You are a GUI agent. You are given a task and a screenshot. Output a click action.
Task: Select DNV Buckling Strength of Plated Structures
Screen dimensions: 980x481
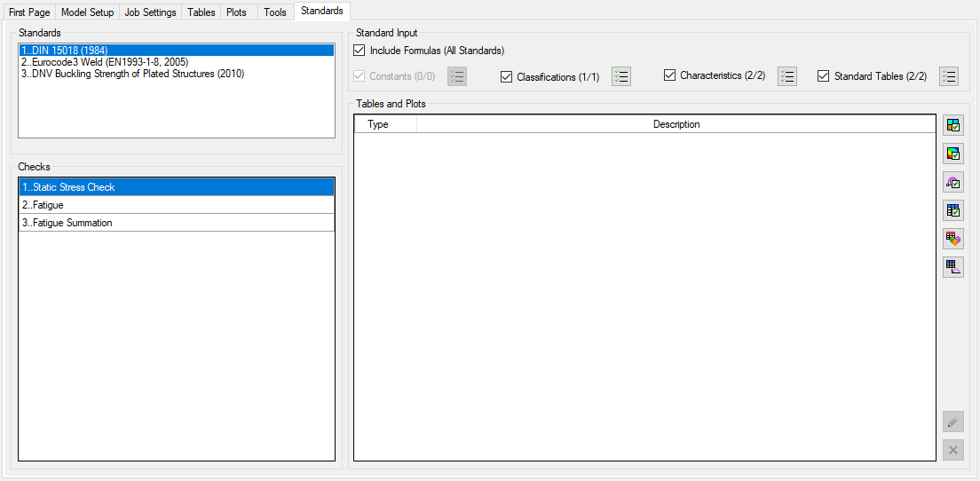coord(133,74)
